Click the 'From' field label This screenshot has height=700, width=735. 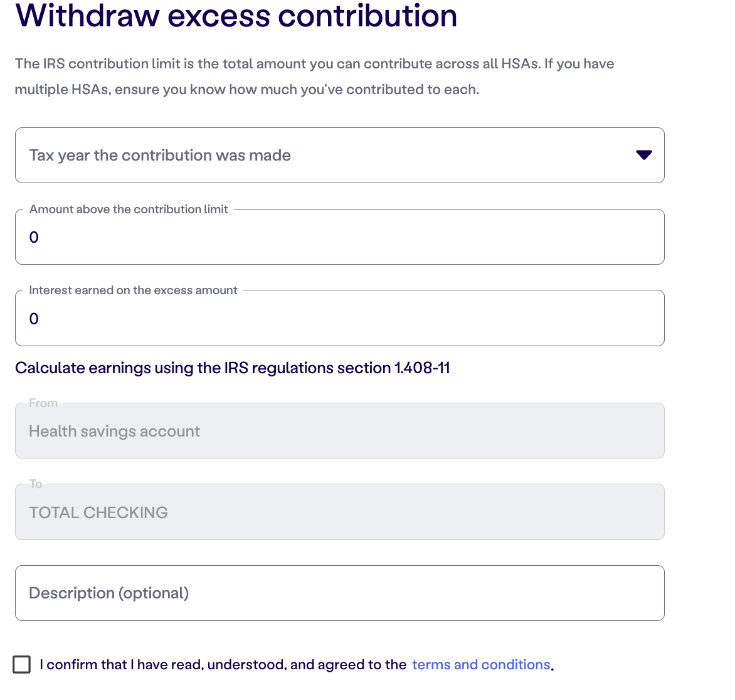(x=43, y=403)
